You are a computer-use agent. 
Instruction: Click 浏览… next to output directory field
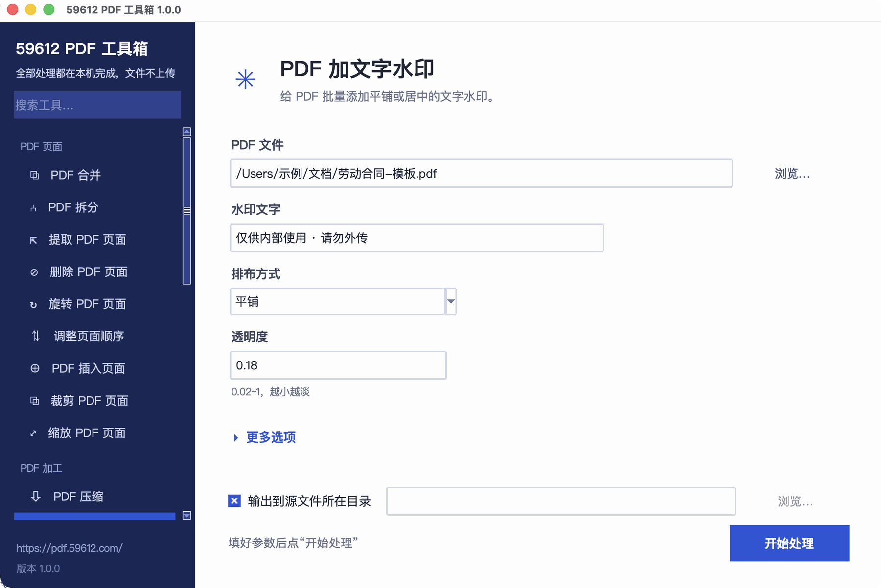795,501
